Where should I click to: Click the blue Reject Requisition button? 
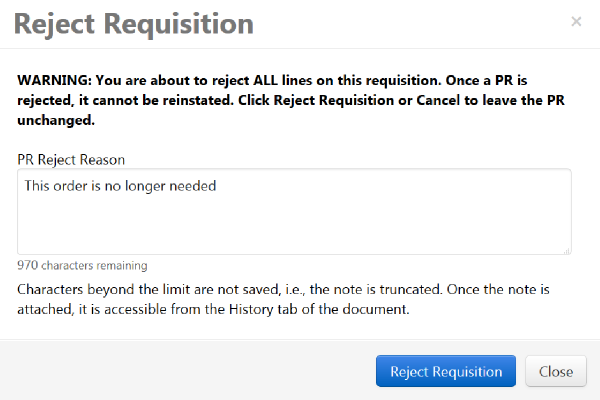(x=446, y=371)
